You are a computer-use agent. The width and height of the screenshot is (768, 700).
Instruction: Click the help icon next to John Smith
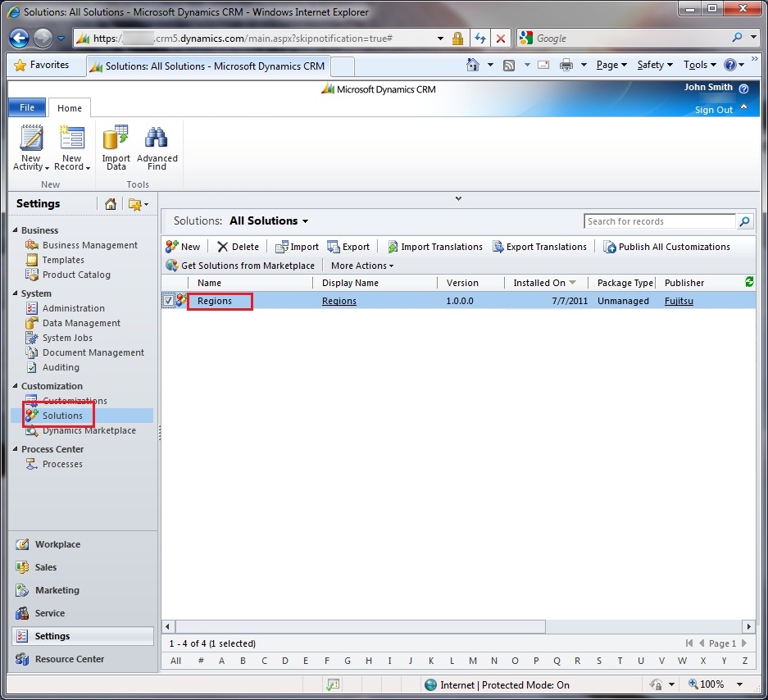743,89
